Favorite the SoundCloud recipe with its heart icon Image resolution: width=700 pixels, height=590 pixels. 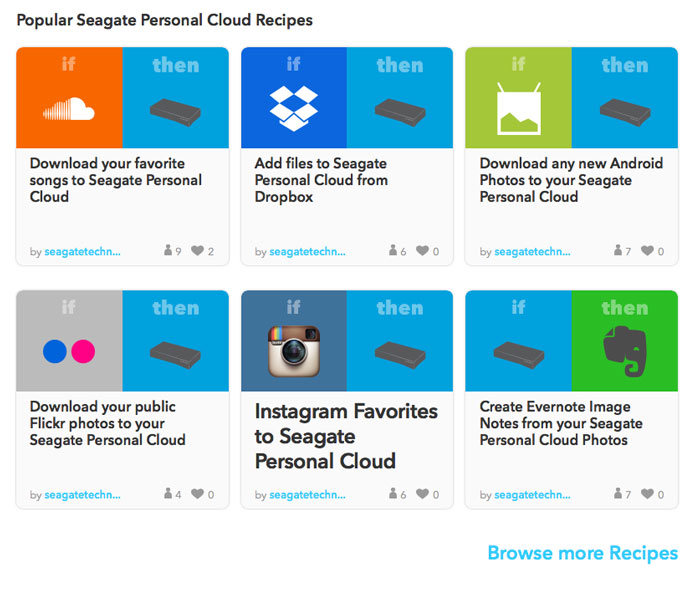tap(197, 250)
